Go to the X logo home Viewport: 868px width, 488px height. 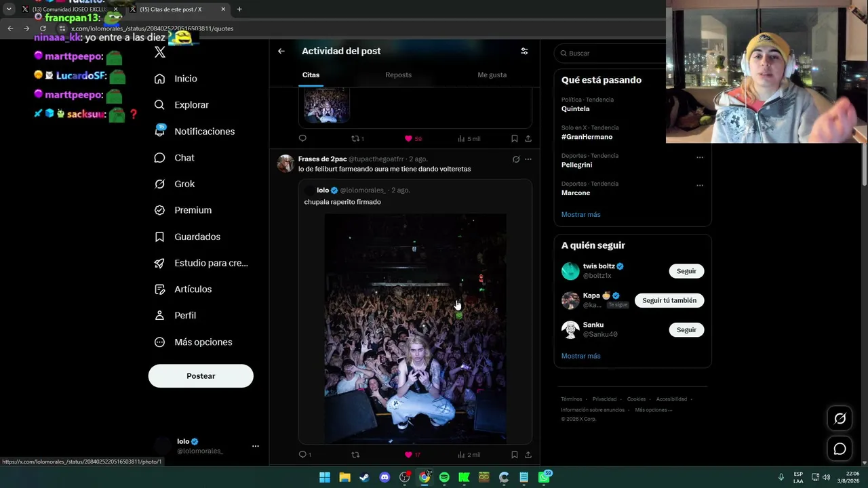pyautogui.click(x=160, y=52)
